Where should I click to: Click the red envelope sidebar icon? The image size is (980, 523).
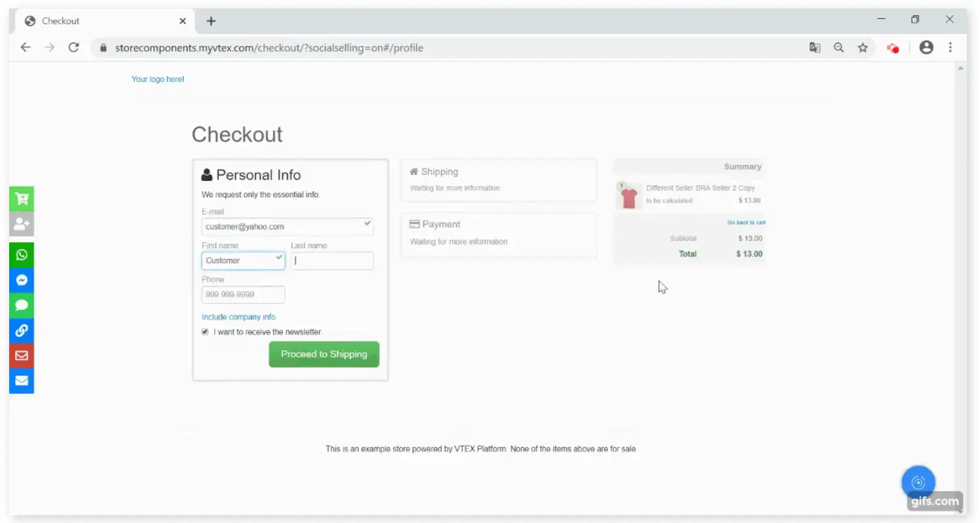click(x=22, y=355)
